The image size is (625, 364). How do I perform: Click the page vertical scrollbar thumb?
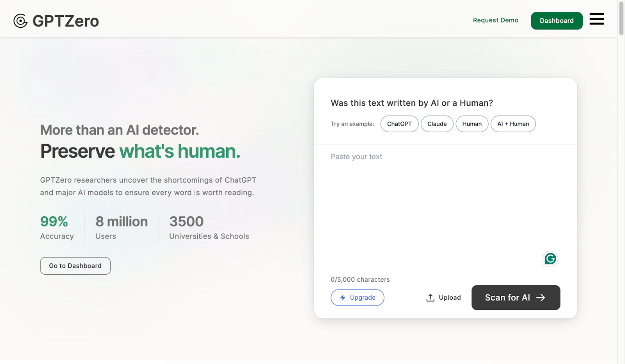(x=621, y=18)
